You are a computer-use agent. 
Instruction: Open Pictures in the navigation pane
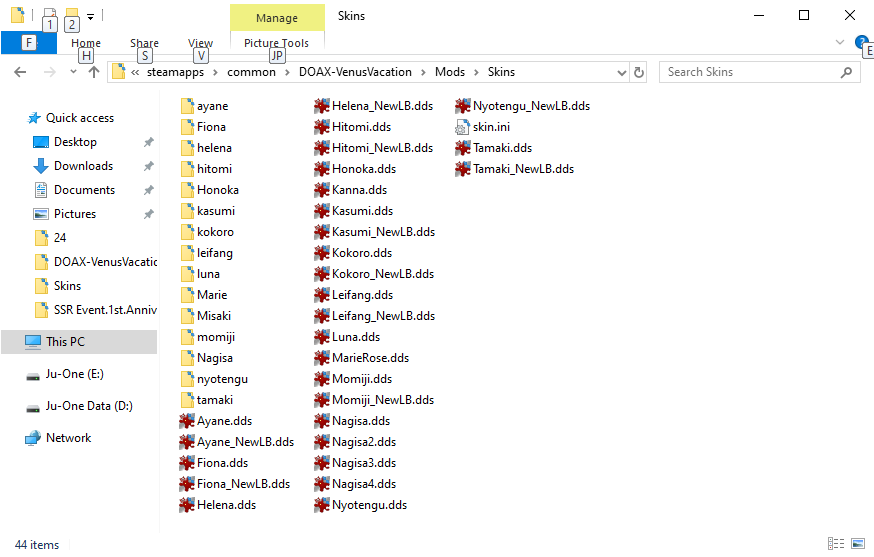pyautogui.click(x=75, y=214)
